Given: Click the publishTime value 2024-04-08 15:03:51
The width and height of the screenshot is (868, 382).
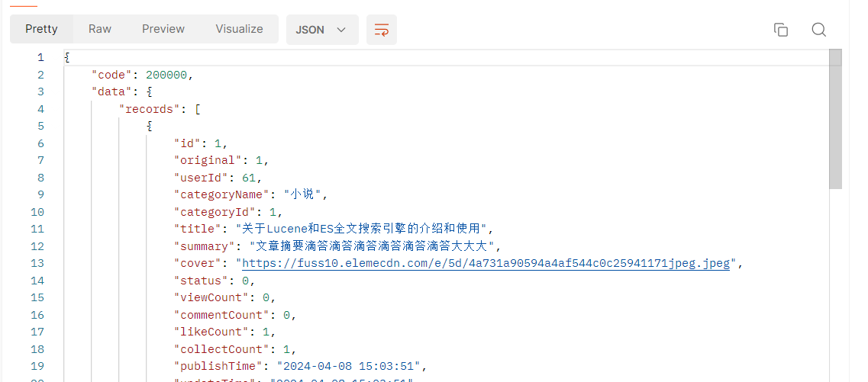Looking at the screenshot, I should tap(349, 366).
